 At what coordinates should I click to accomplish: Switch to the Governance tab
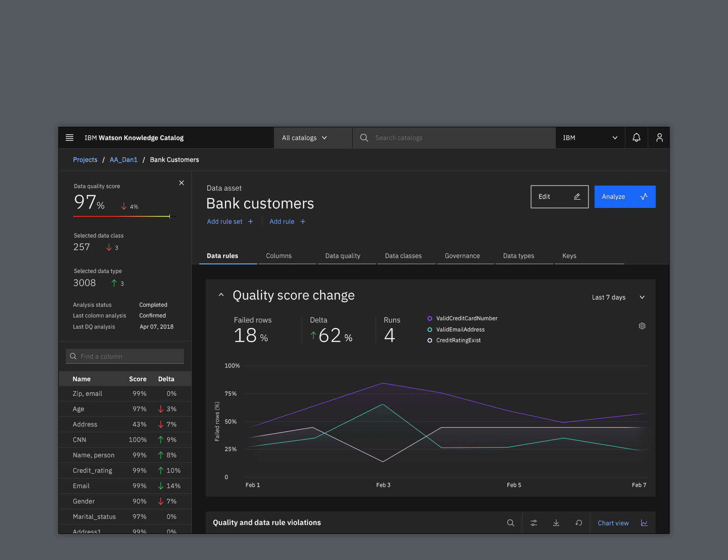click(462, 256)
